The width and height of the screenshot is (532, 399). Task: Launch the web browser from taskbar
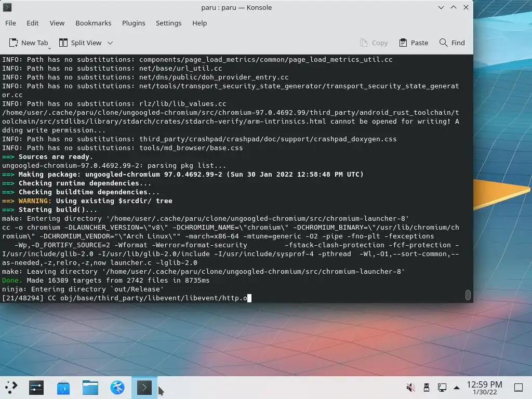pyautogui.click(x=117, y=388)
